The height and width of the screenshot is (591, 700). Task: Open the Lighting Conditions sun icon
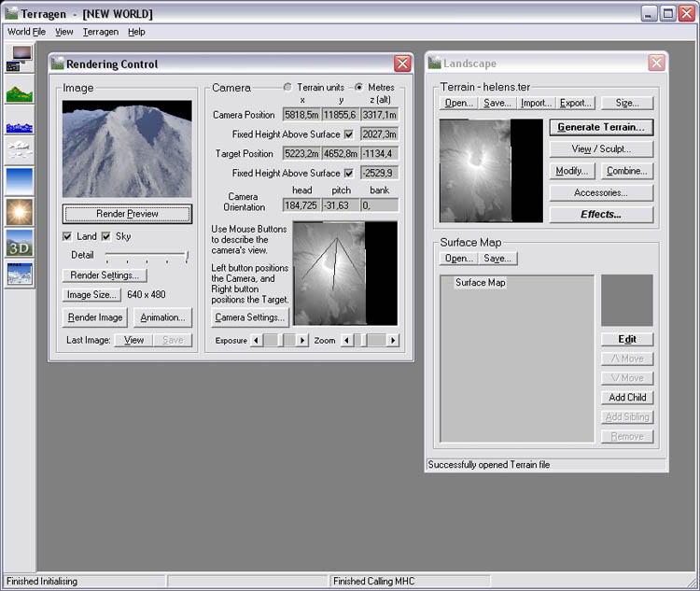pyautogui.click(x=19, y=212)
